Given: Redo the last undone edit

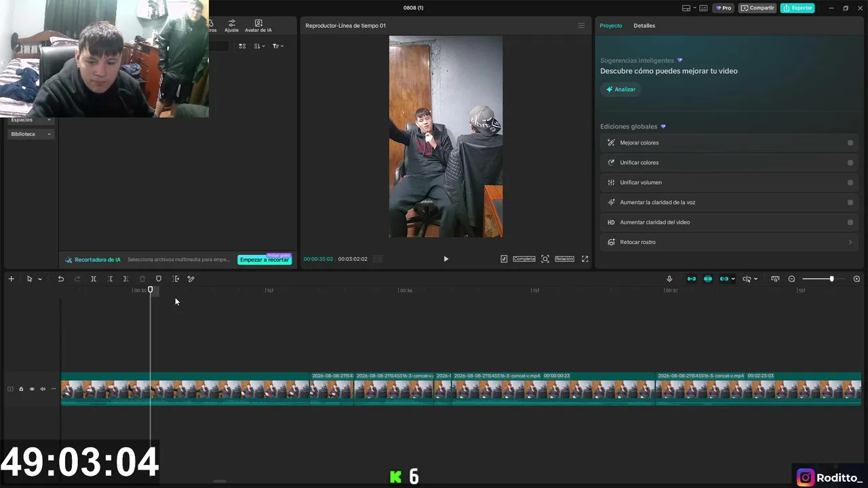Looking at the screenshot, I should pos(77,279).
